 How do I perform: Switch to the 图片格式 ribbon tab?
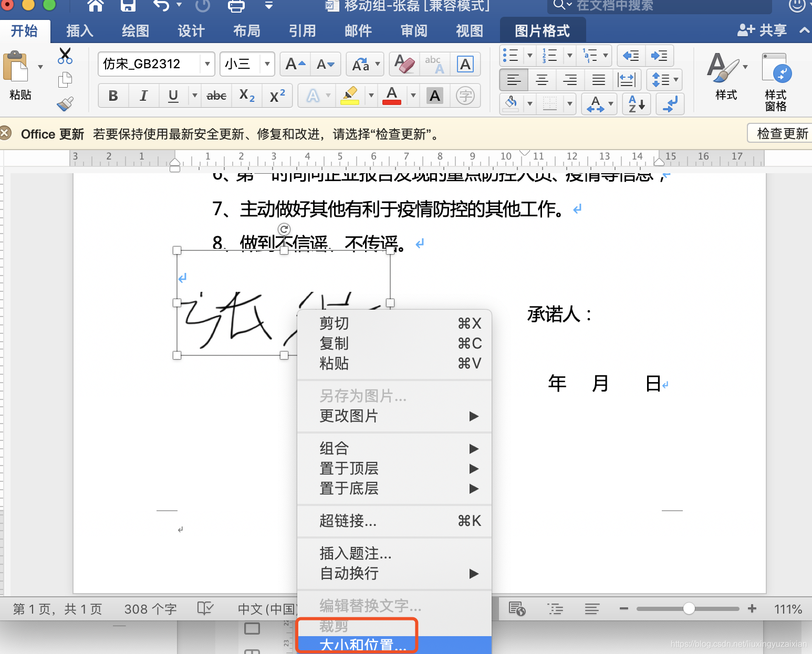point(543,30)
